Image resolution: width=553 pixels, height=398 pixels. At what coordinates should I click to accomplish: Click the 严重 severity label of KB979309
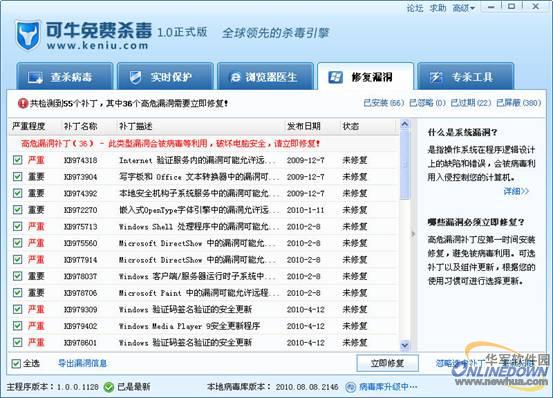pyautogui.click(x=36, y=309)
